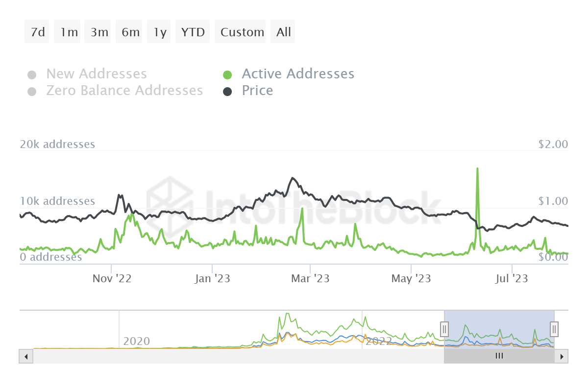
Task: Click the shaded navigator selection window
Action: tap(499, 328)
